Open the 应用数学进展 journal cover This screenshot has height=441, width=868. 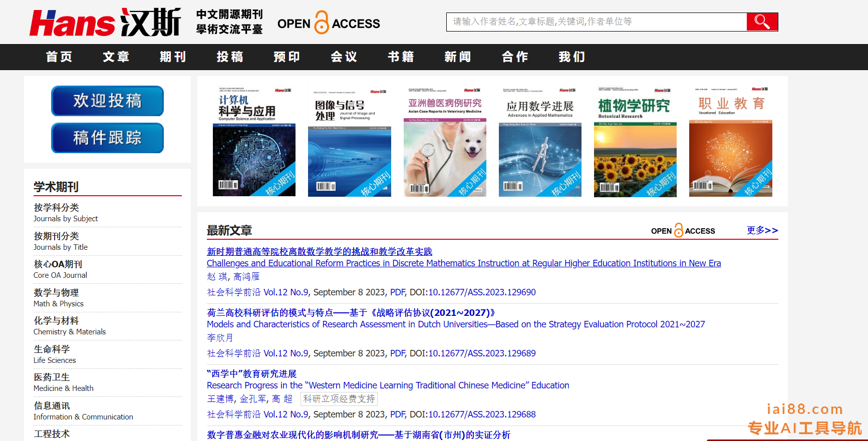point(540,141)
